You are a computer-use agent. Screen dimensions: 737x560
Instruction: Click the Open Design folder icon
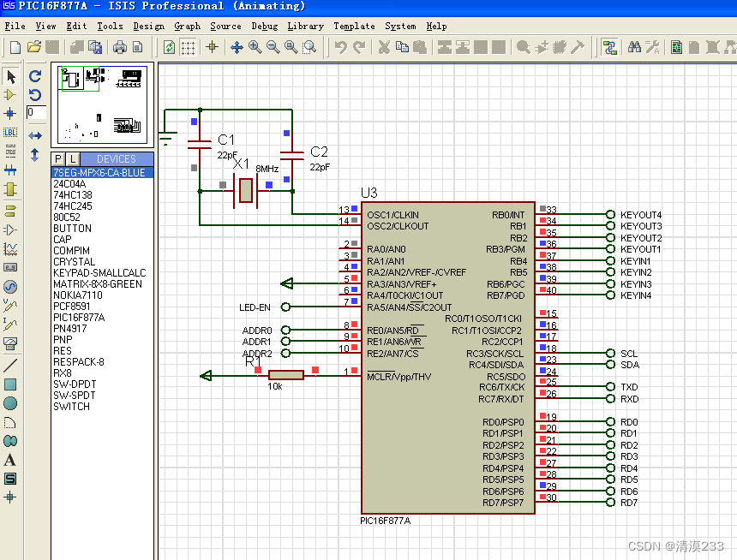33,47
